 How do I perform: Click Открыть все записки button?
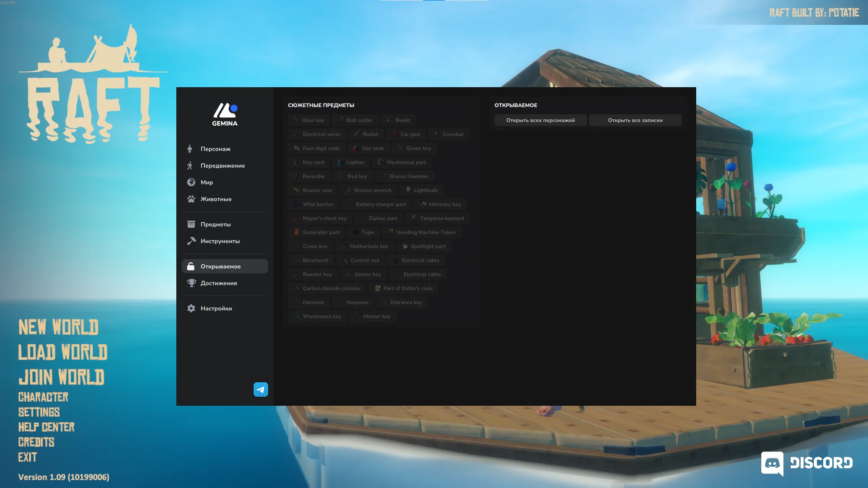[x=635, y=120]
